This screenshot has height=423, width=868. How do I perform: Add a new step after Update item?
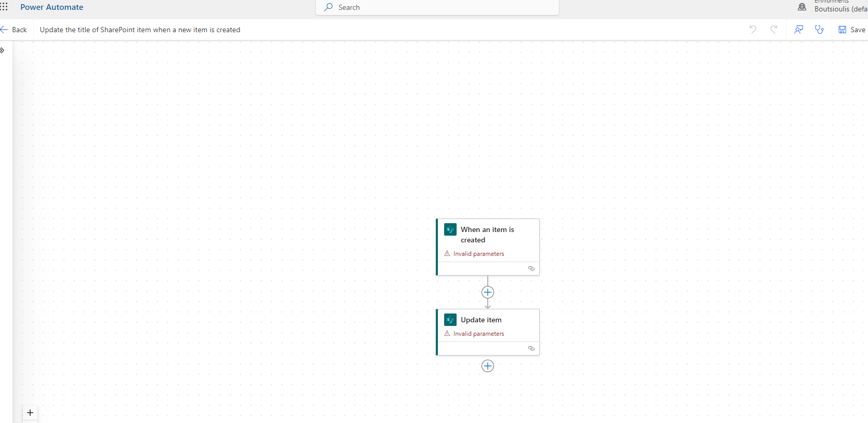pyautogui.click(x=488, y=366)
